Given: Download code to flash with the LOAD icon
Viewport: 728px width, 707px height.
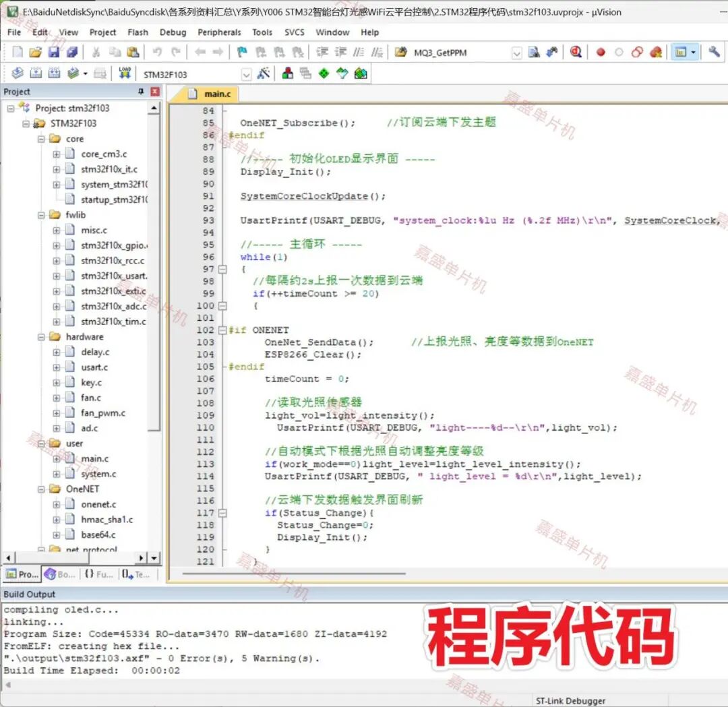Looking at the screenshot, I should [x=125, y=73].
